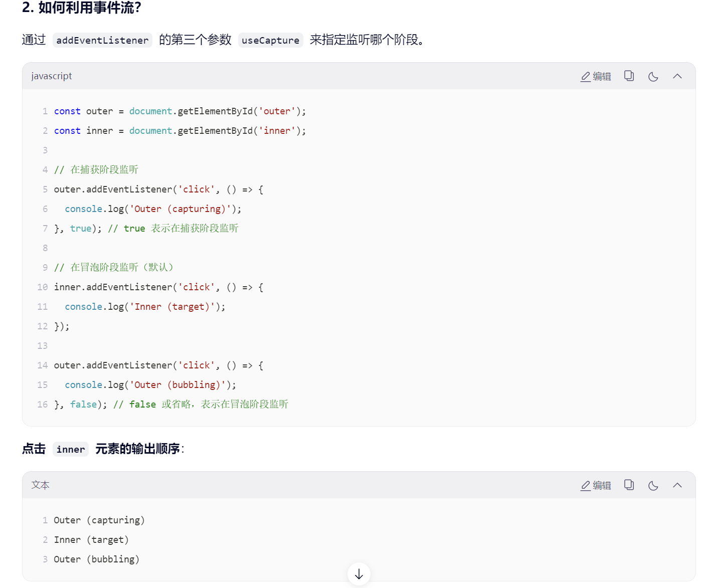
Task: Toggle dark theme on javascript block
Action: click(653, 76)
